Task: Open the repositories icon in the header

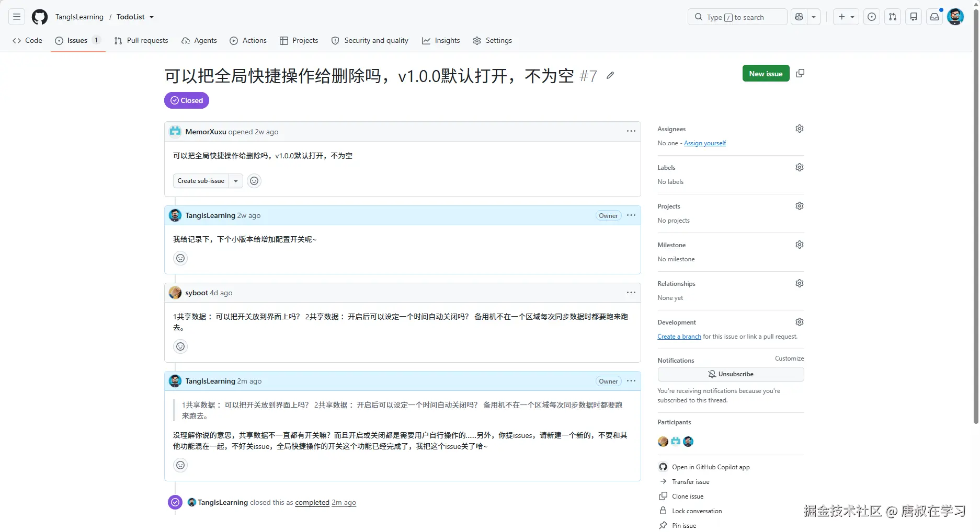Action: [914, 17]
